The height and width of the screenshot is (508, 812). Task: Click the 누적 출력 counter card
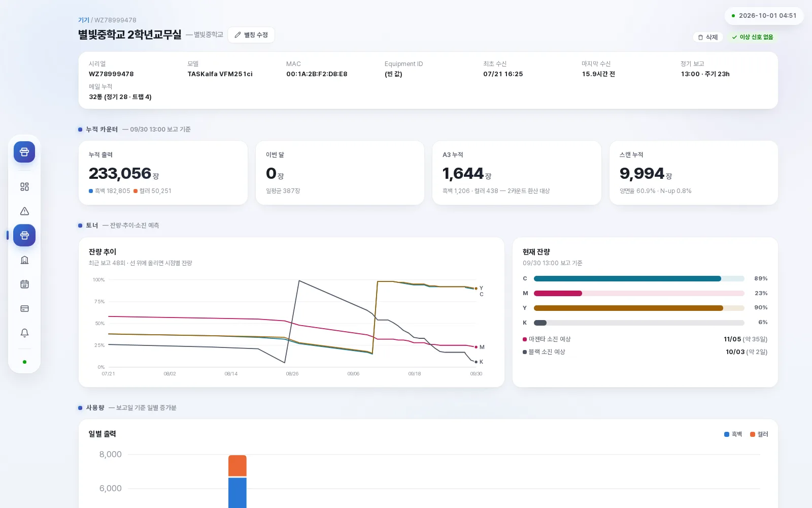pos(163,173)
